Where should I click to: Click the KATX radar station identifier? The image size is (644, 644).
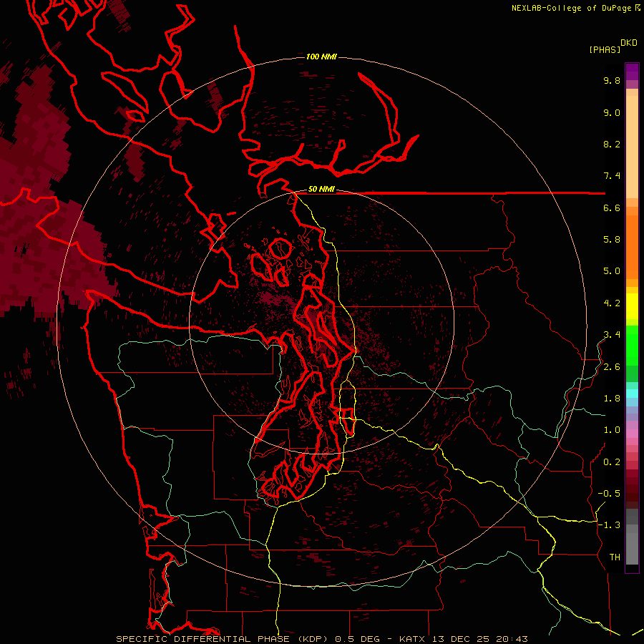(414, 639)
